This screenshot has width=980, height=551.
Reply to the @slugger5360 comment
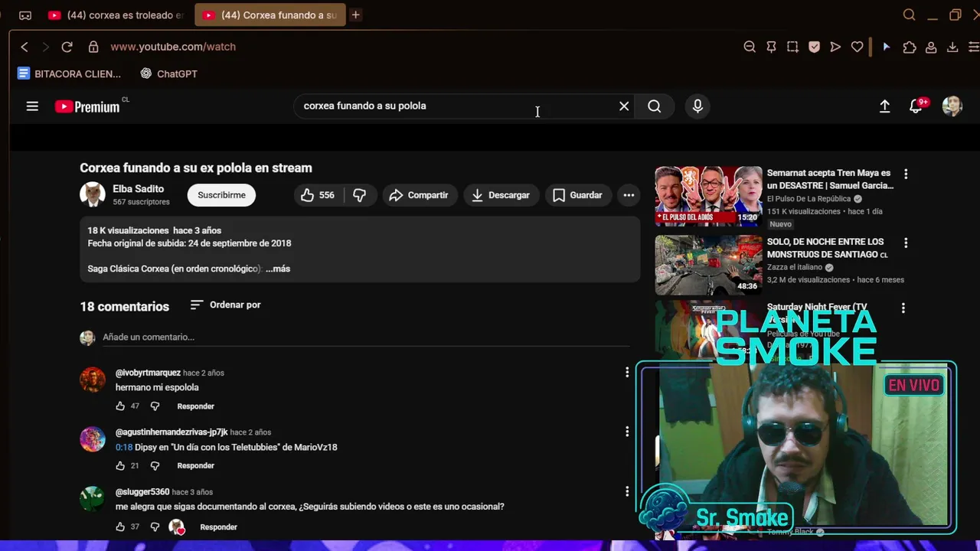click(218, 527)
